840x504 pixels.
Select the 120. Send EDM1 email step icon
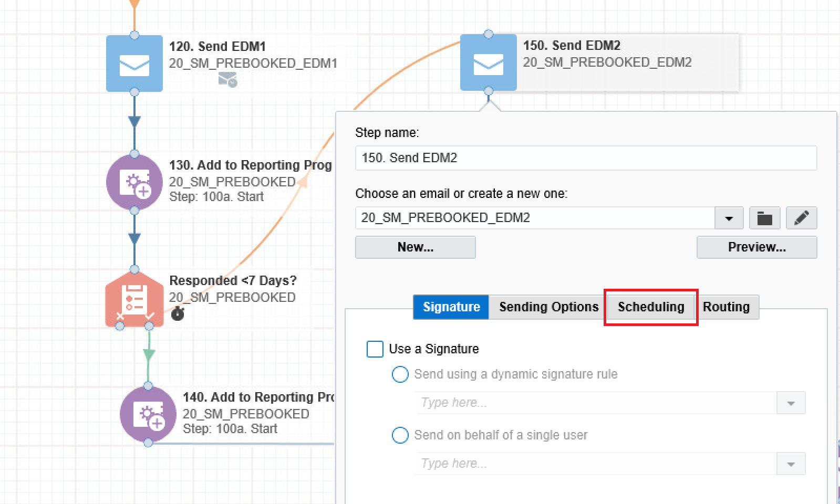point(134,64)
